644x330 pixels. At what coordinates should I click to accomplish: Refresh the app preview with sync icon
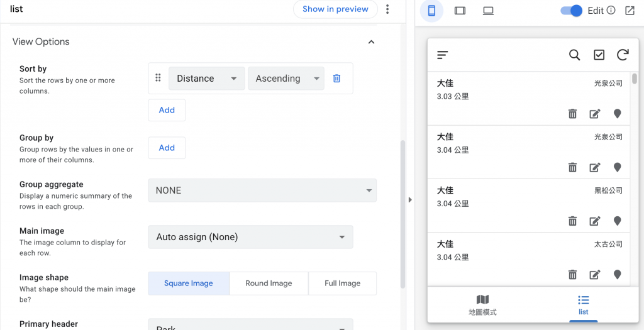pos(623,55)
